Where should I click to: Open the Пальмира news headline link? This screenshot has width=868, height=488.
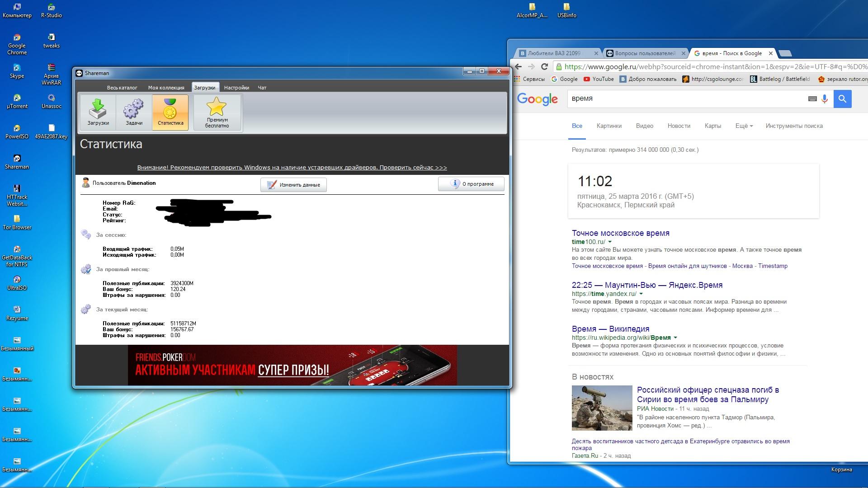pyautogui.click(x=708, y=395)
